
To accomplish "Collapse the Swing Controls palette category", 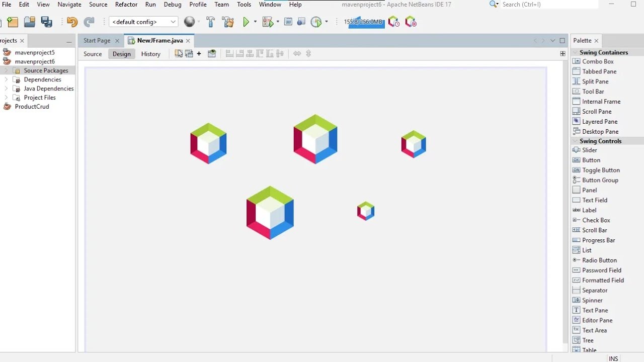I will tap(575, 141).
